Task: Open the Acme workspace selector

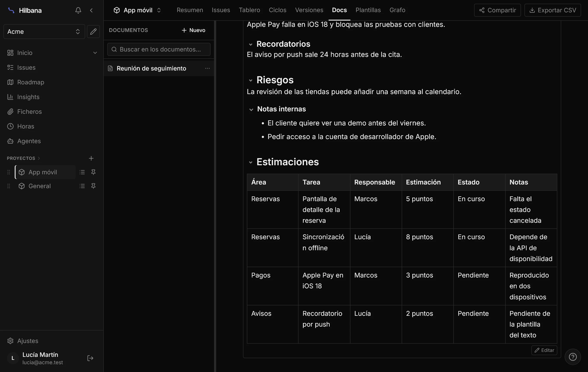Action: point(44,32)
